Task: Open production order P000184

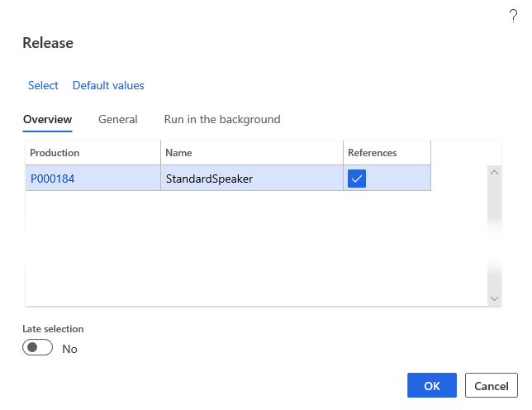Action: 52,179
